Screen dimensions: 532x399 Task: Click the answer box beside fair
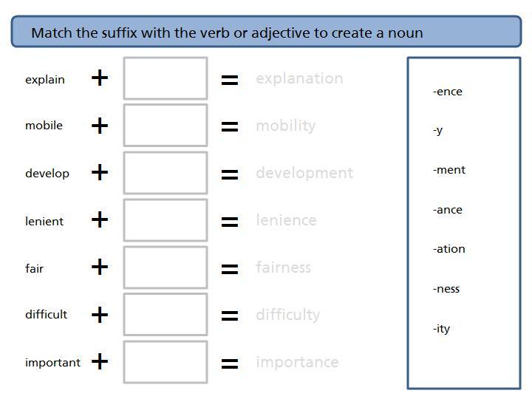(166, 267)
